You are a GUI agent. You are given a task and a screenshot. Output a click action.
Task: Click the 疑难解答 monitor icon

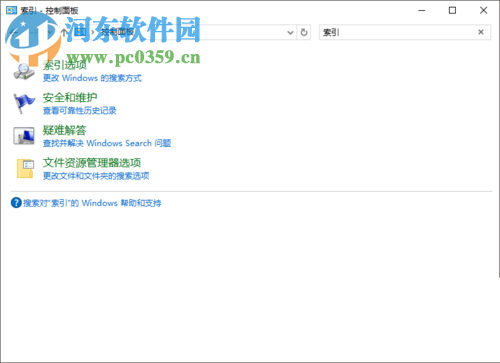24,136
